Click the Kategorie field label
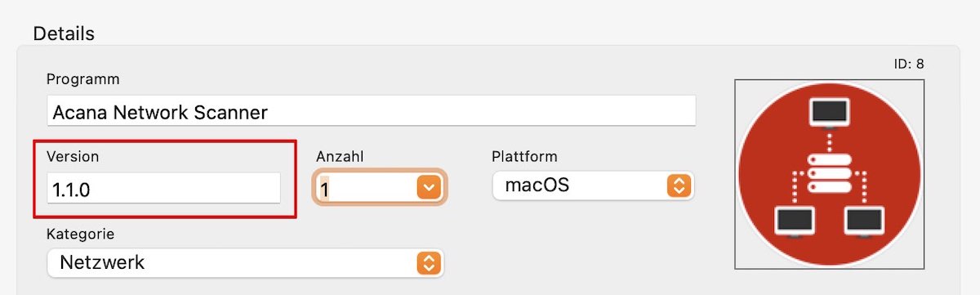980x295 pixels. pos(81,234)
